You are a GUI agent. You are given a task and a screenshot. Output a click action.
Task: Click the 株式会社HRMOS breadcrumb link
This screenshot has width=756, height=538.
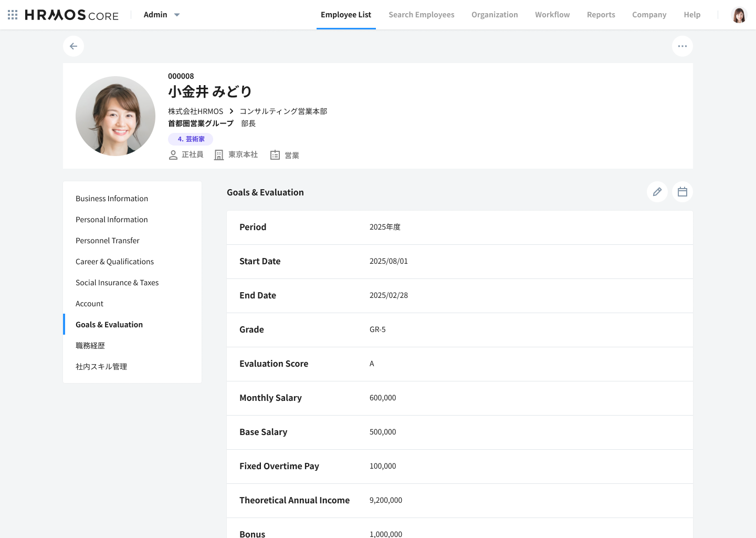coord(195,111)
